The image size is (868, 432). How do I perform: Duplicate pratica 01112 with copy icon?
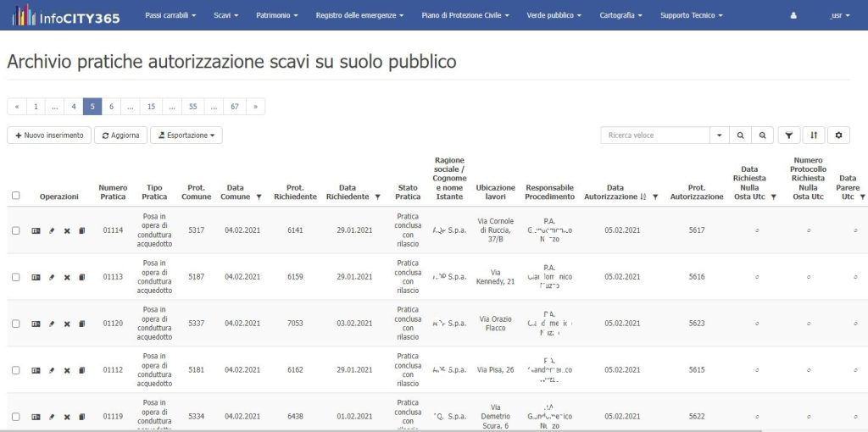[x=82, y=370]
